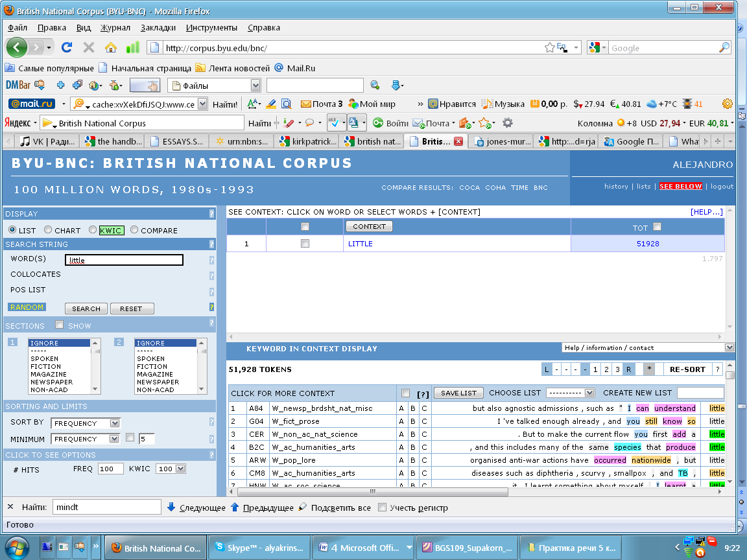Enable the SHOW sections checkbox
The image size is (747, 560).
(x=60, y=325)
